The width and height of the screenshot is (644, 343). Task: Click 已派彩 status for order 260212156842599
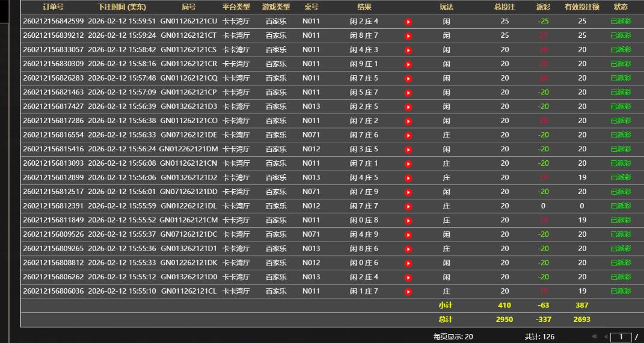[x=621, y=22]
